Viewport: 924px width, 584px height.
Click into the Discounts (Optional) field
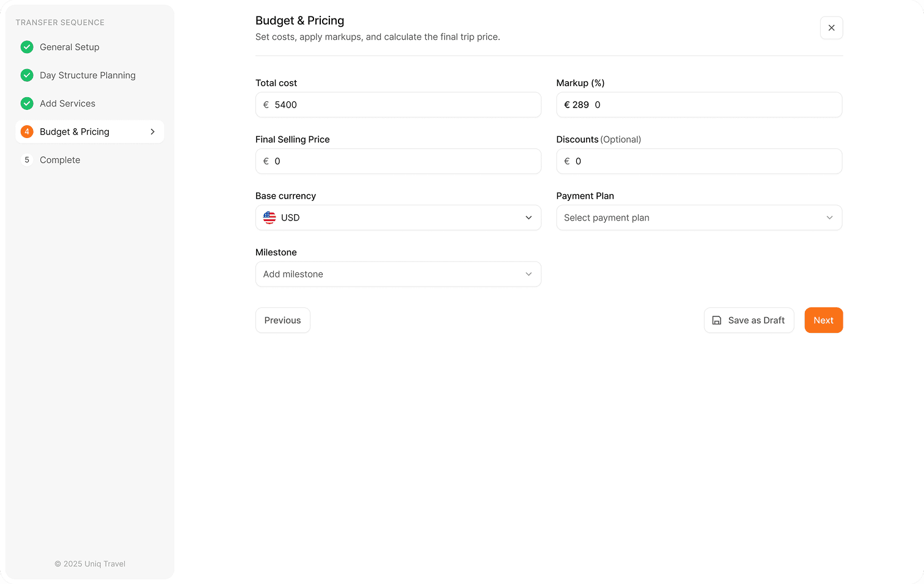(699, 161)
